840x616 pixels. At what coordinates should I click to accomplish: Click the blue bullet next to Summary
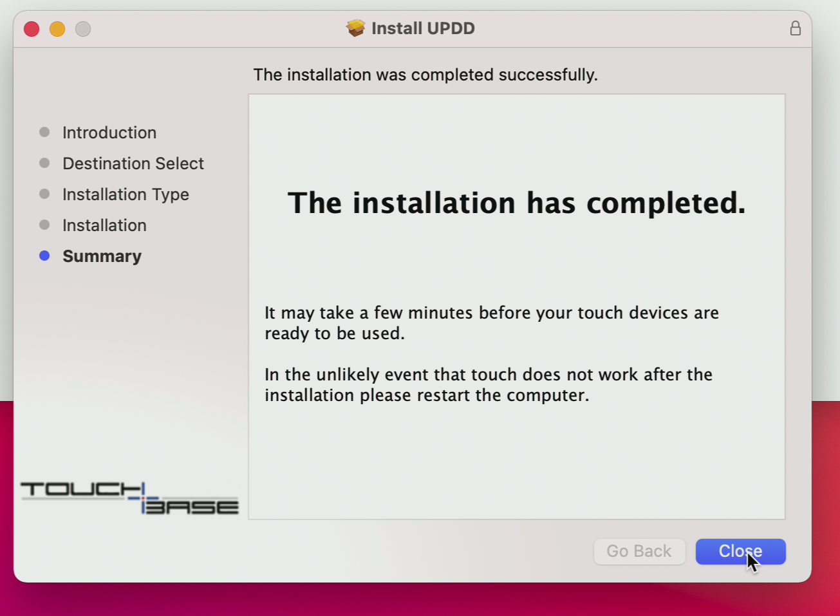[x=44, y=256]
